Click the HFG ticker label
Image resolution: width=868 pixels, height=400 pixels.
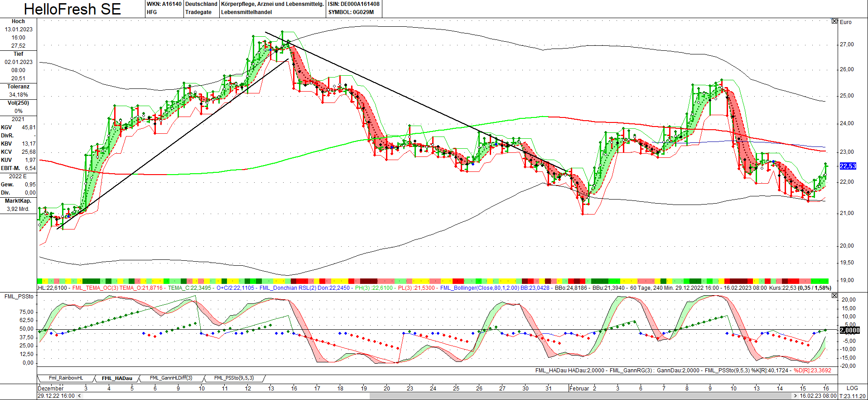152,12
